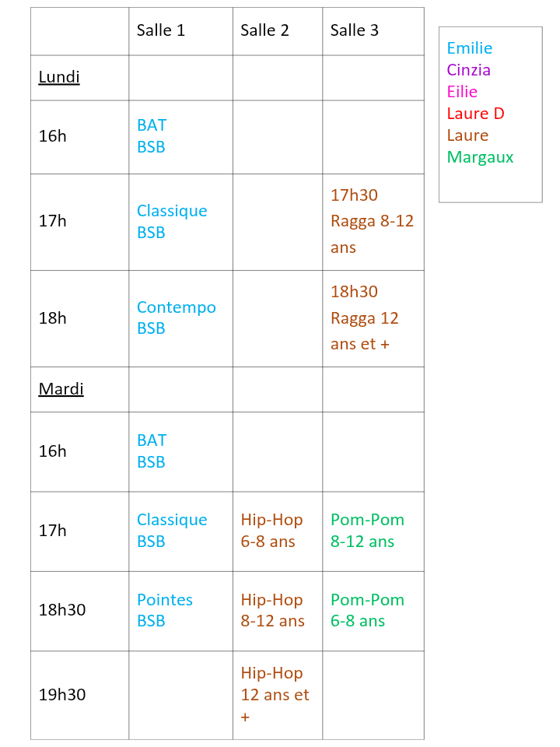This screenshot has width=560, height=747.
Task: Click the Salle 2 column header
Action: tap(264, 30)
